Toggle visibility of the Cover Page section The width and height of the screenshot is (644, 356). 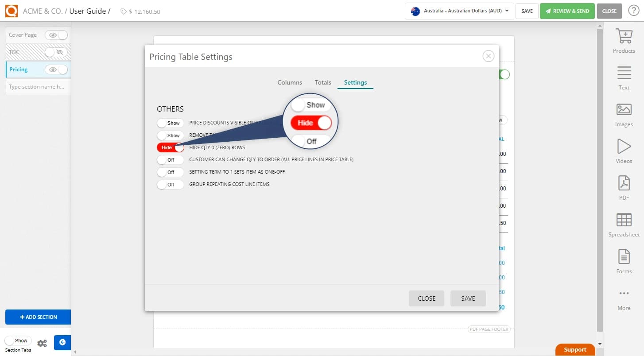(x=57, y=35)
